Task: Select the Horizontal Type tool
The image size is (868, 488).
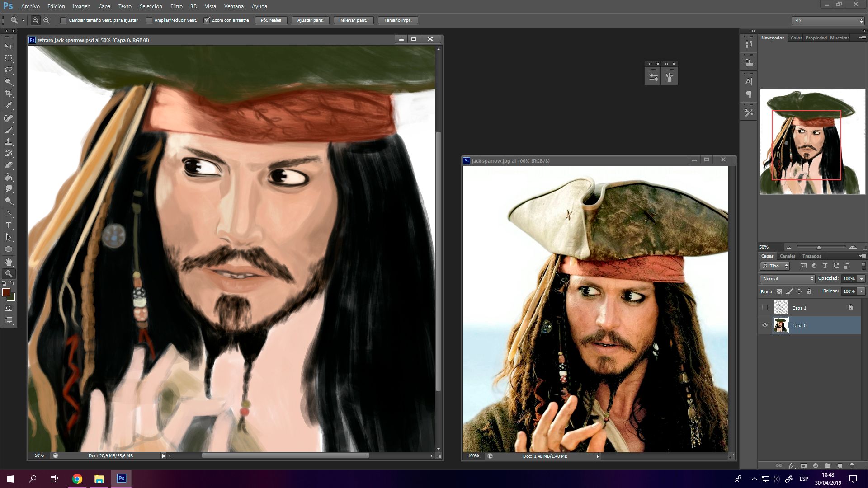Action: tap(9, 225)
